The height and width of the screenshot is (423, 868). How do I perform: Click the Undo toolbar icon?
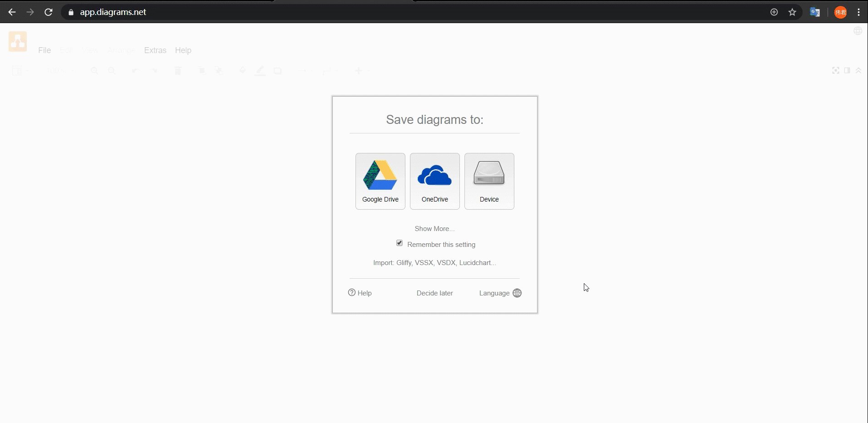pyautogui.click(x=135, y=71)
